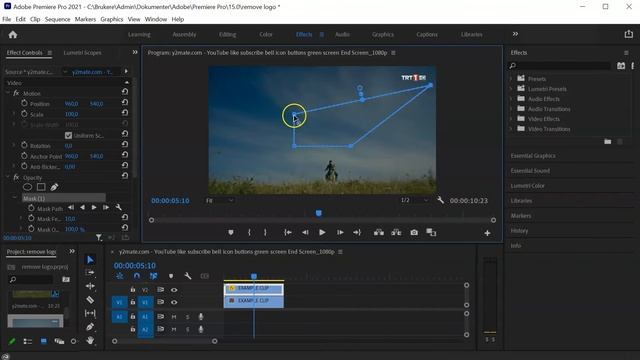Viewport: 640px width, 360px height.
Task: Select the Slip tool
Action: (x=90, y=313)
